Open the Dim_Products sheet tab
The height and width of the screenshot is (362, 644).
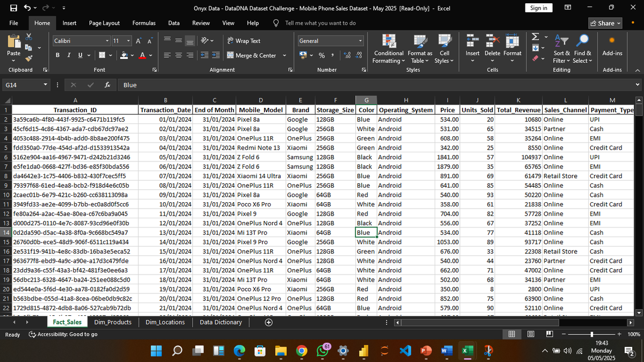tap(113, 322)
